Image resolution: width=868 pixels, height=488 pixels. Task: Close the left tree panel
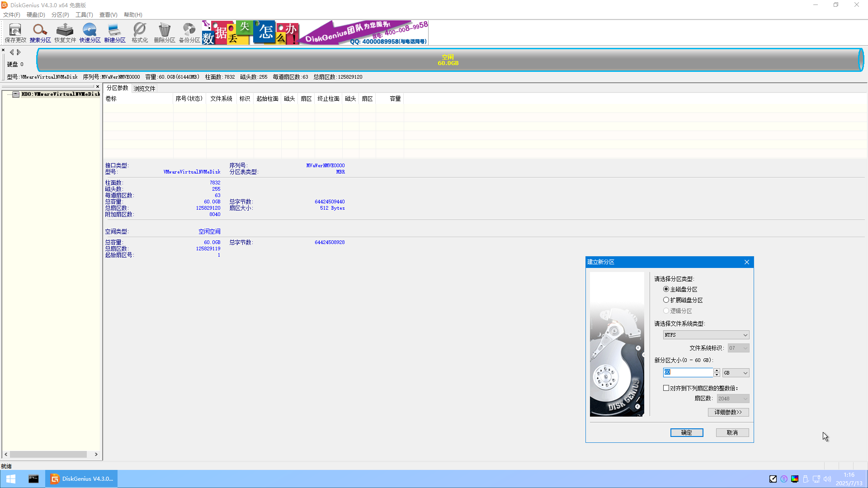point(97,86)
